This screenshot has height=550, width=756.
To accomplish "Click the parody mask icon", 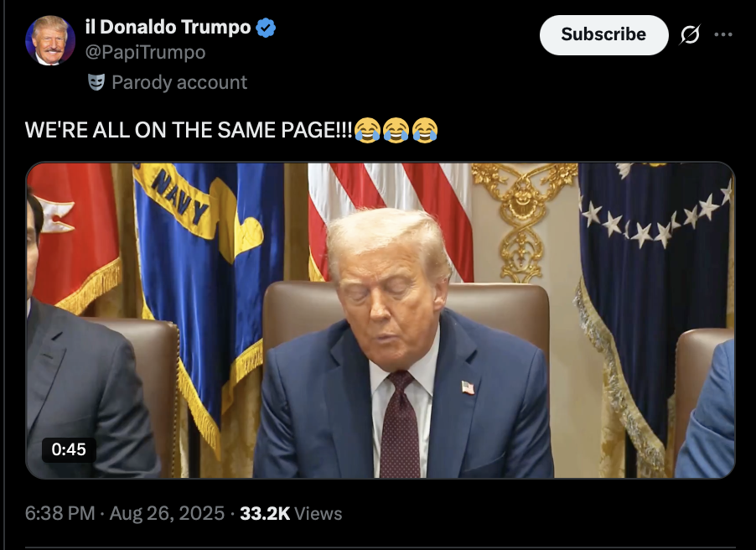I will click(96, 82).
